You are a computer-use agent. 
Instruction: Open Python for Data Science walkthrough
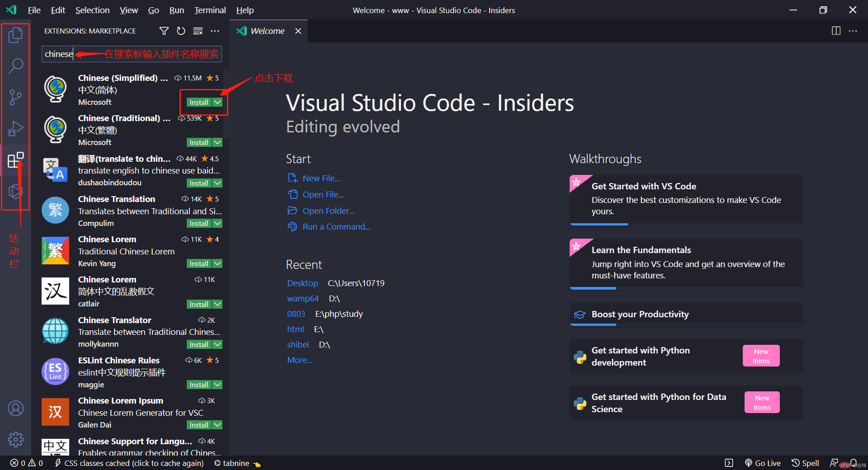coord(686,403)
